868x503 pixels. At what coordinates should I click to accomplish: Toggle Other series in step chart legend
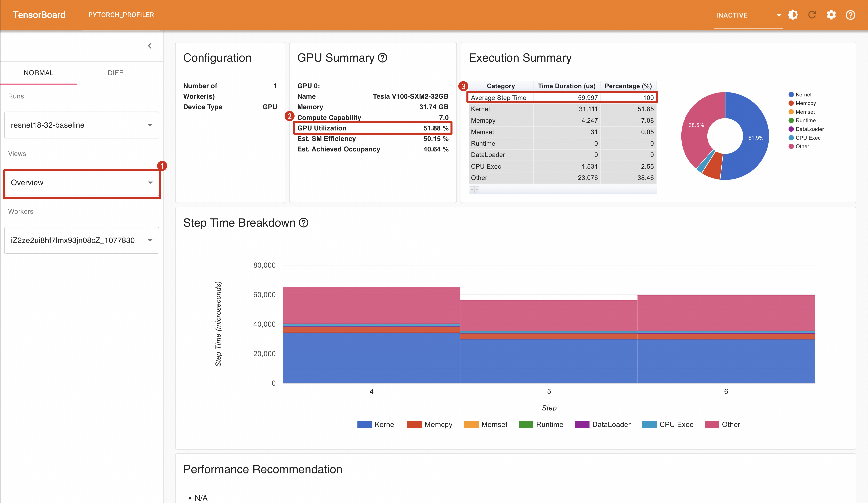click(722, 425)
